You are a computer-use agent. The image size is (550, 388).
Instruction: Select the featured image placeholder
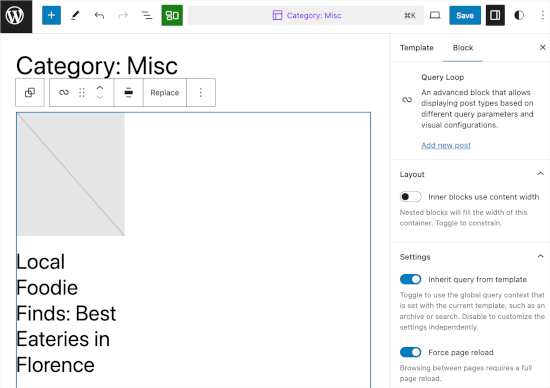[x=71, y=174]
